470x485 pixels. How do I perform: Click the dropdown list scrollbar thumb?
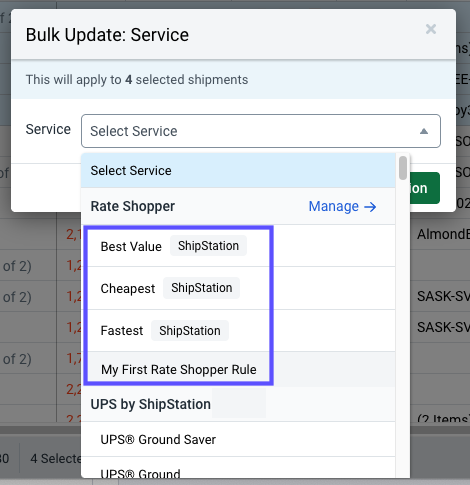403,168
